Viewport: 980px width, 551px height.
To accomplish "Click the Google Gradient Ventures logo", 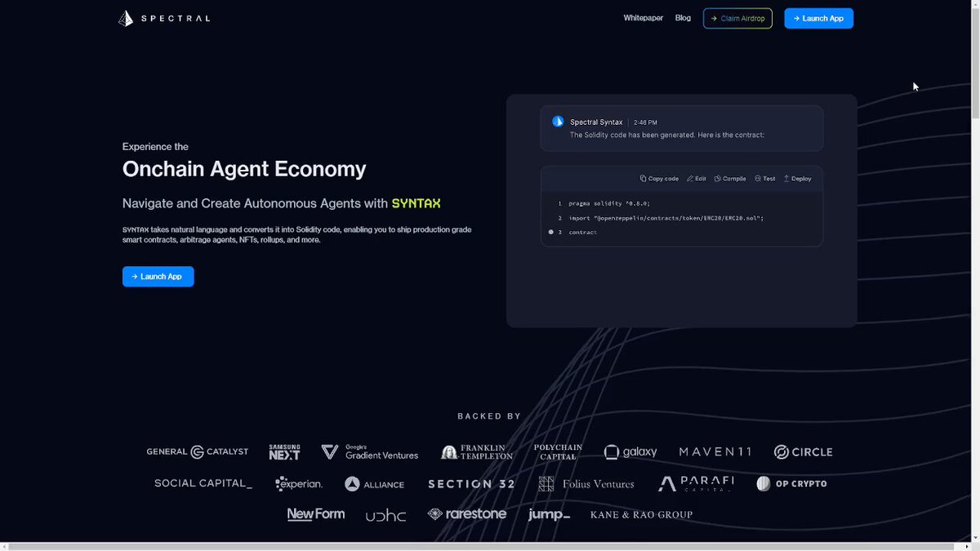I will [369, 452].
